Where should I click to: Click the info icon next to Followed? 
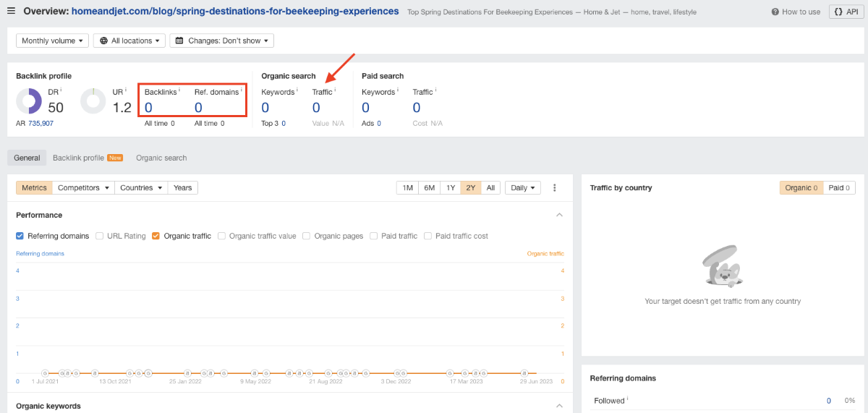pos(627,399)
